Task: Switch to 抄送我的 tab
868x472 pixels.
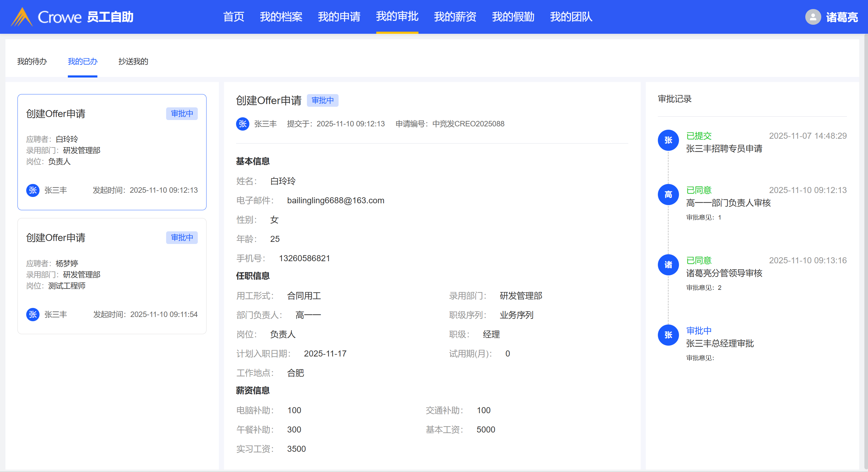Action: point(133,61)
